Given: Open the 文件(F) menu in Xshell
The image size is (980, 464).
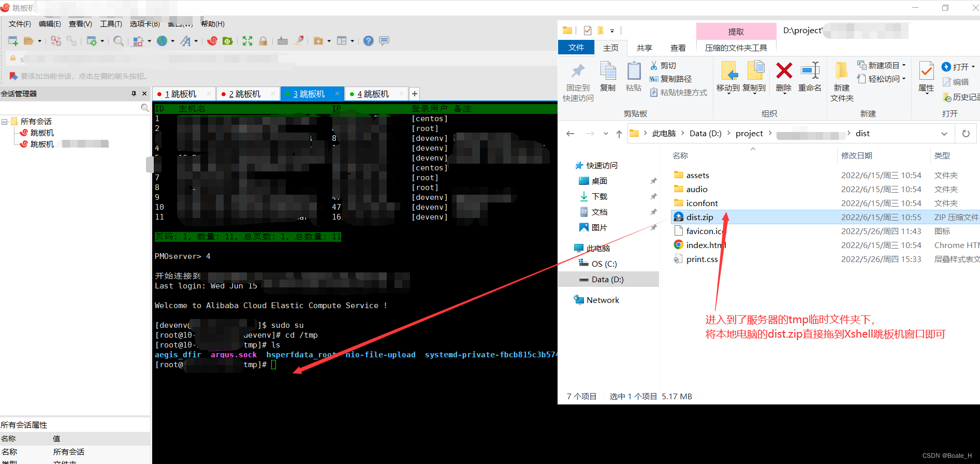Looking at the screenshot, I should coord(20,24).
